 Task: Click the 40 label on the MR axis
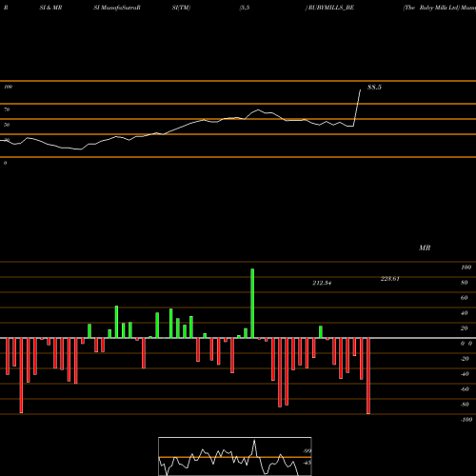(464, 313)
